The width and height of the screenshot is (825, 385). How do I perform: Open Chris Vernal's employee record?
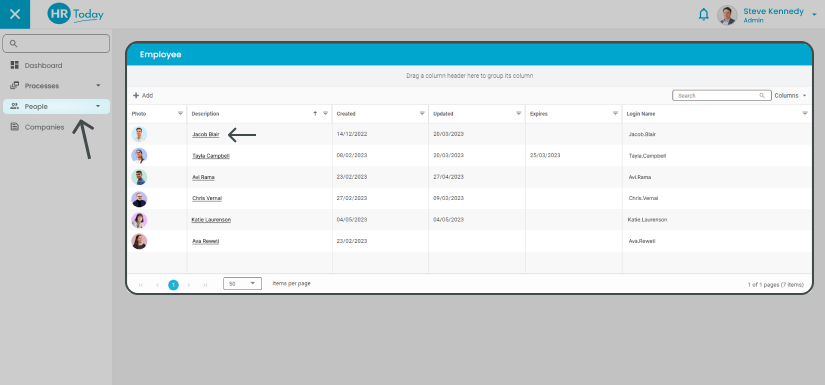207,198
